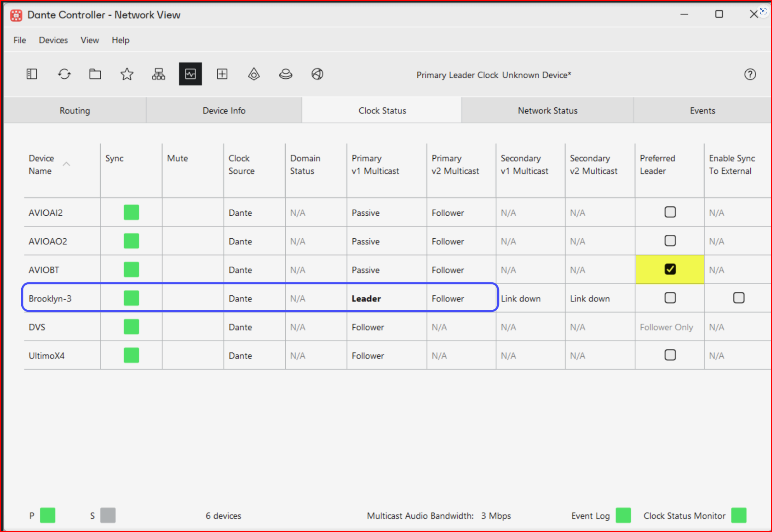Image resolution: width=772 pixels, height=532 pixels.
Task: Open the File menu
Action: tap(20, 40)
